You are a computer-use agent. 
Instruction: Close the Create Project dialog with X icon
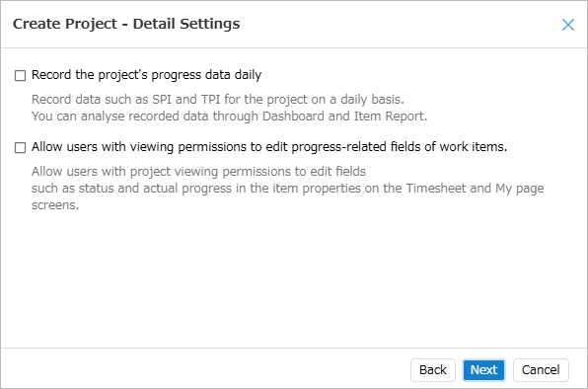[568, 25]
